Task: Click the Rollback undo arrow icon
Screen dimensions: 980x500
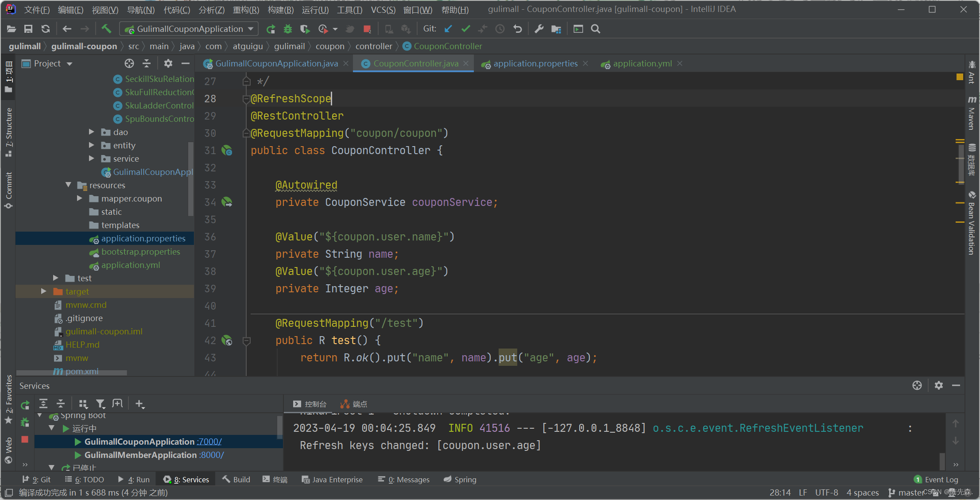Action: tap(517, 29)
